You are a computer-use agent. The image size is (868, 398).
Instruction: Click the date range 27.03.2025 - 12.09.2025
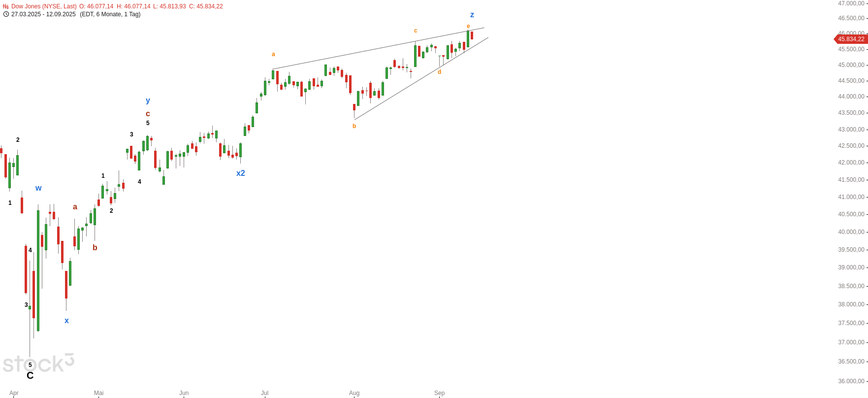(43, 14)
